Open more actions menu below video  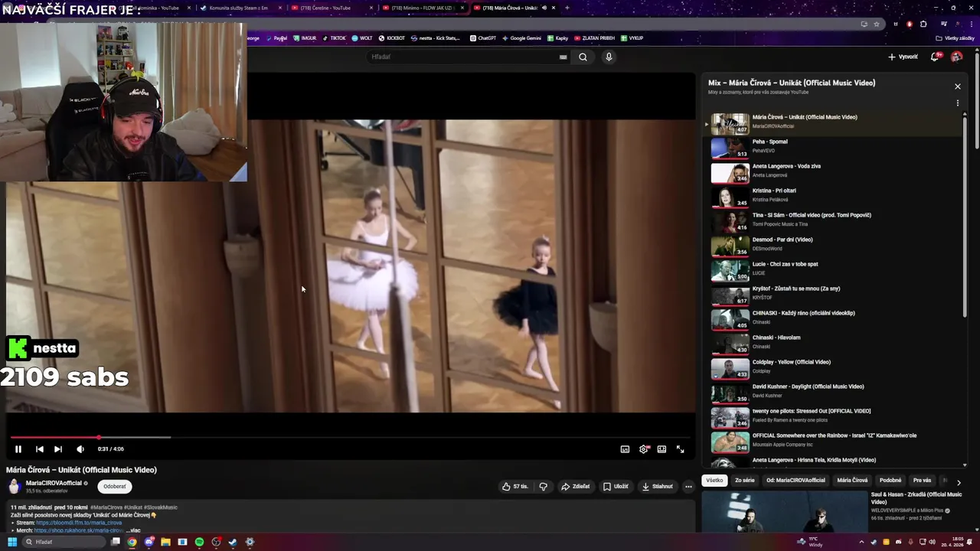[x=688, y=486]
